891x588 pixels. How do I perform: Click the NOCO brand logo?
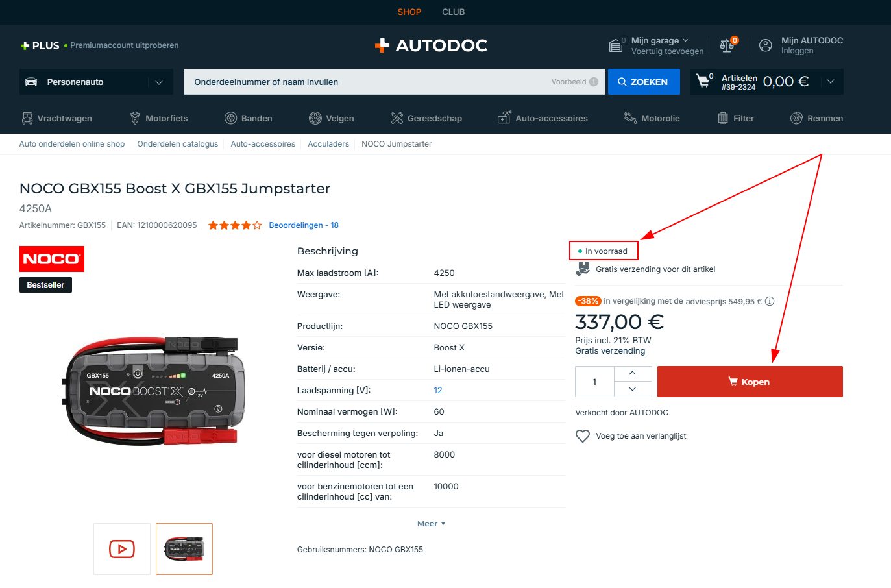pos(52,259)
